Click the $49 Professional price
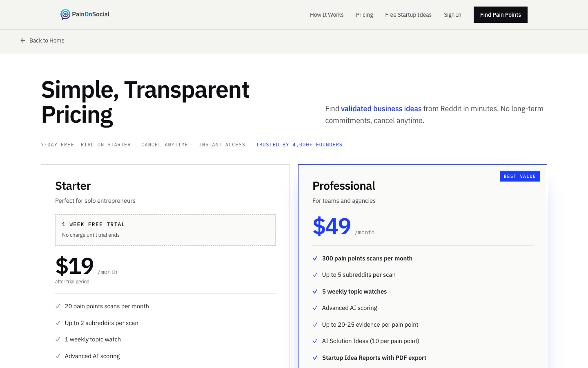 point(332,227)
